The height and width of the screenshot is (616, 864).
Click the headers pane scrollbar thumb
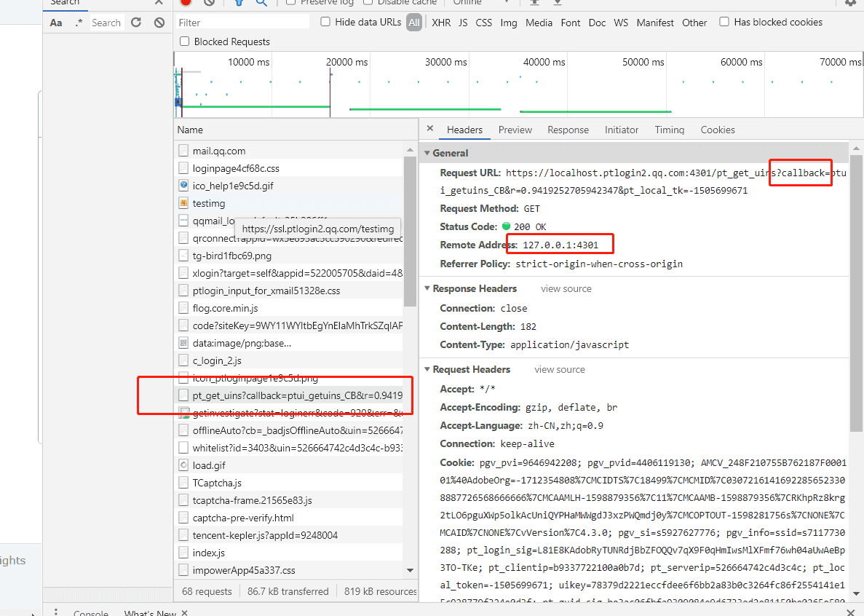click(856, 292)
